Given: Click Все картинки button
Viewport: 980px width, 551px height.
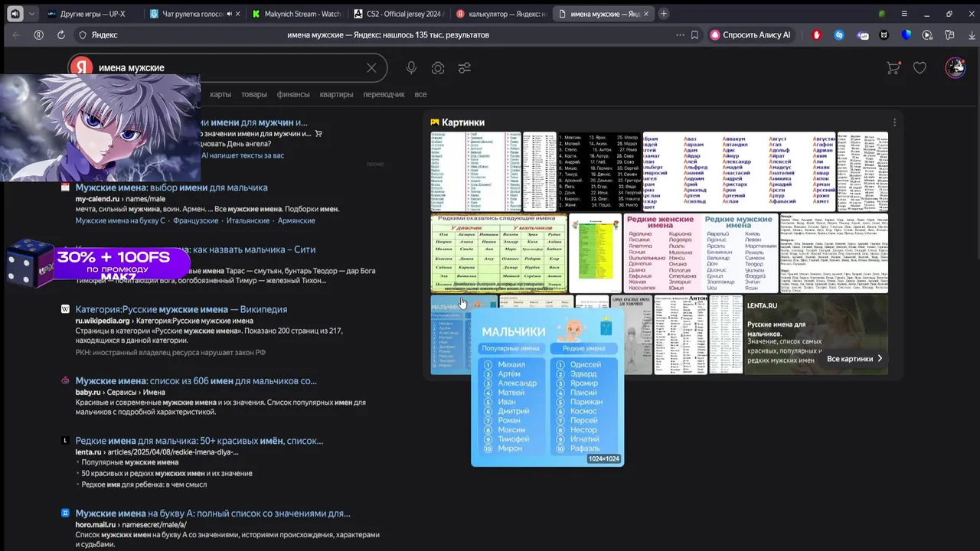Looking at the screenshot, I should (854, 358).
